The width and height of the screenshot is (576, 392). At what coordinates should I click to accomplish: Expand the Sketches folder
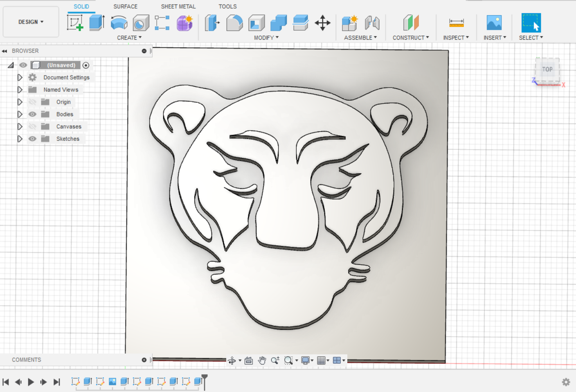pyautogui.click(x=20, y=139)
